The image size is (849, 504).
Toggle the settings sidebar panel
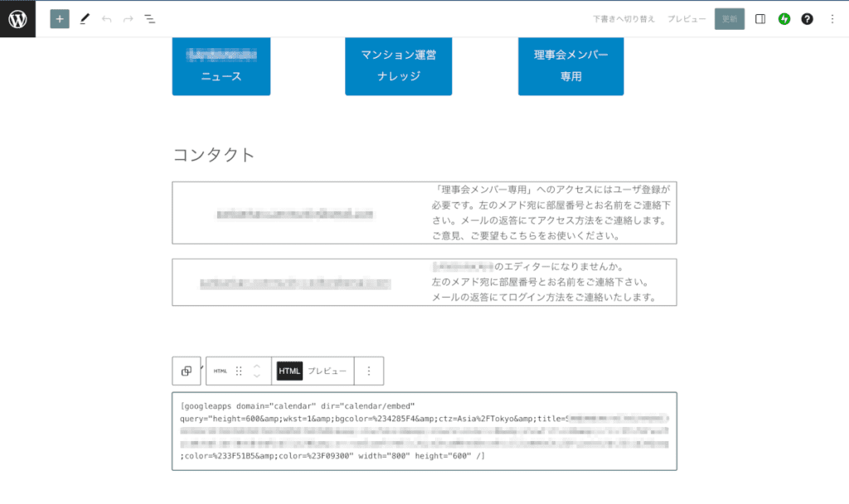[760, 19]
